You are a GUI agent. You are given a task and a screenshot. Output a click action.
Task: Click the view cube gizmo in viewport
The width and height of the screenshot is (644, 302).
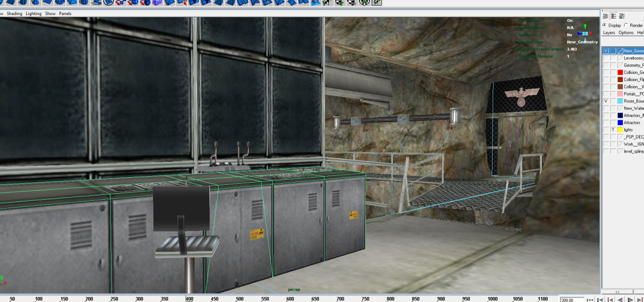(585, 33)
